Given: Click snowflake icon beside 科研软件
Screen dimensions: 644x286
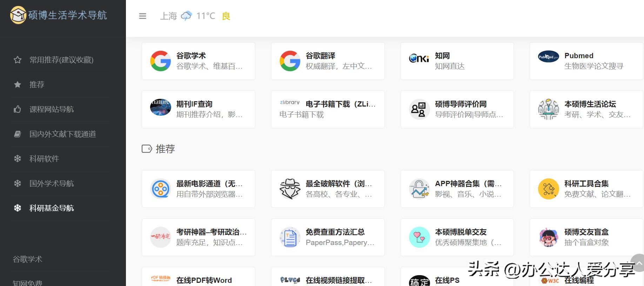Looking at the screenshot, I should tap(18, 159).
